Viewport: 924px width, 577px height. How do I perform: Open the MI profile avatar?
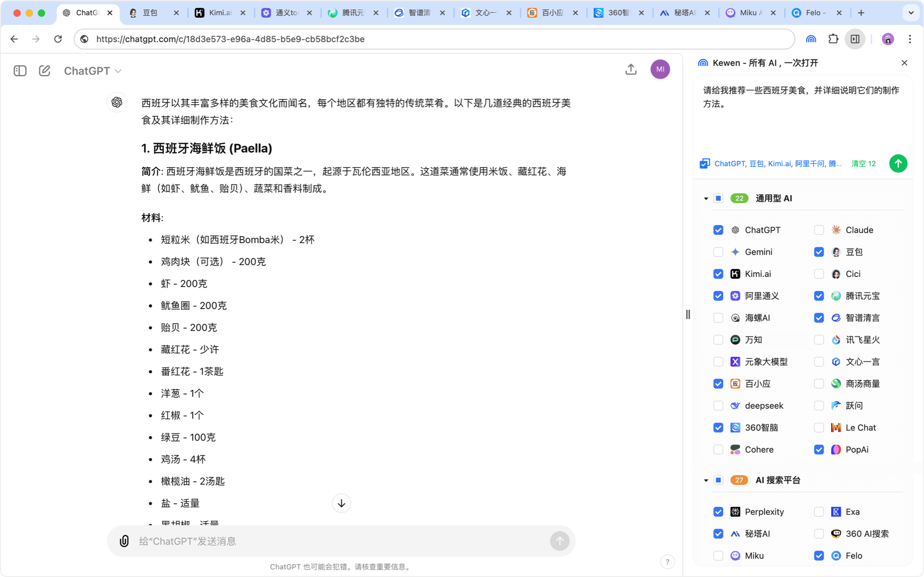[660, 69]
